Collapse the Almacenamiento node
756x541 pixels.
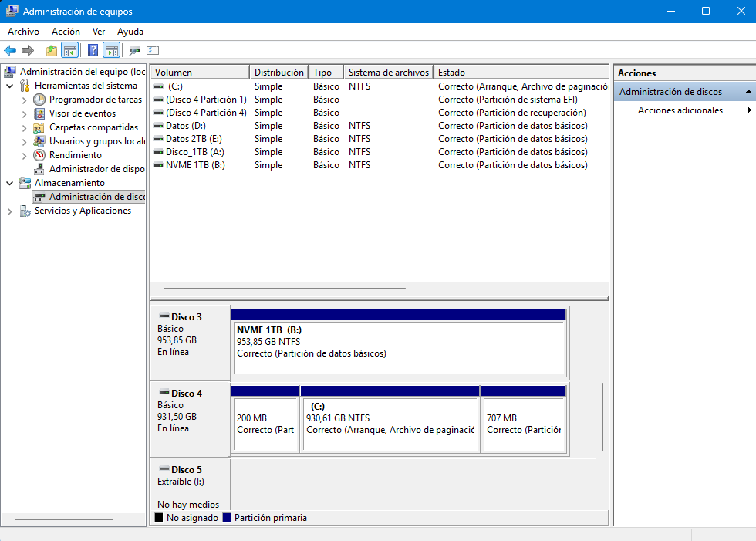[9, 183]
